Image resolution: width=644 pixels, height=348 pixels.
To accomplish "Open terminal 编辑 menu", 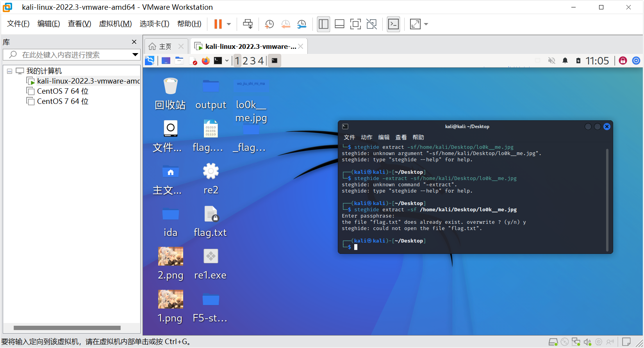I will coord(384,137).
